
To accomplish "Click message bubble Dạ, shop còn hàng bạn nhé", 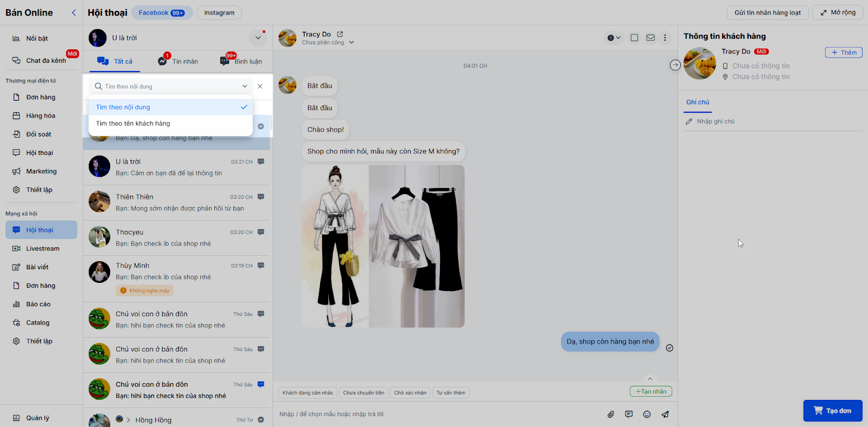I will [x=610, y=342].
